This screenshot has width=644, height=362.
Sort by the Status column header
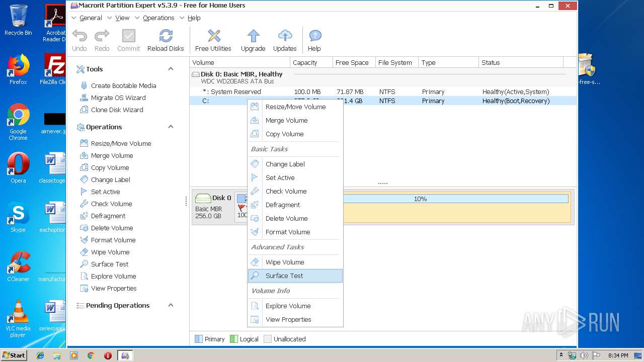(521, 62)
